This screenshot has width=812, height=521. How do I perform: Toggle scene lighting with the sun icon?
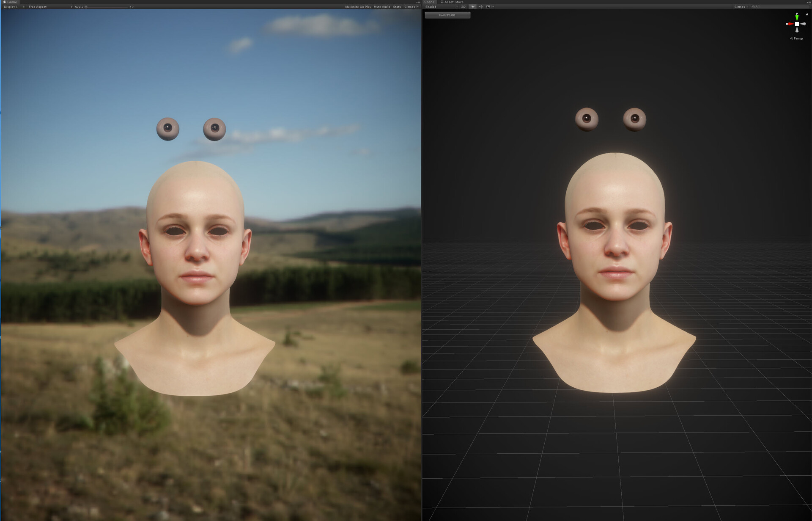pyautogui.click(x=473, y=7)
